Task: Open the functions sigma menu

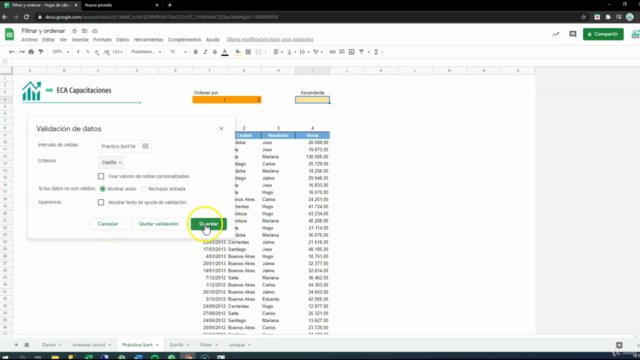Action: tap(376, 52)
